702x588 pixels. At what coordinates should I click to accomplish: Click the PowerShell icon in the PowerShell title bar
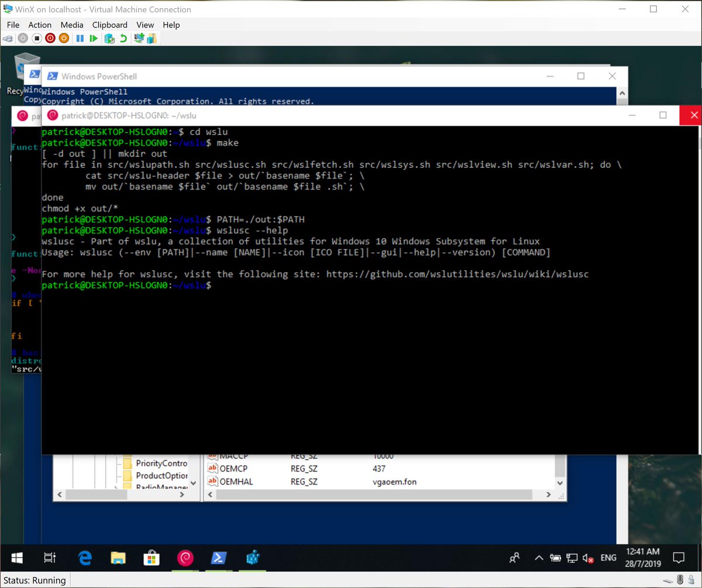pos(53,76)
